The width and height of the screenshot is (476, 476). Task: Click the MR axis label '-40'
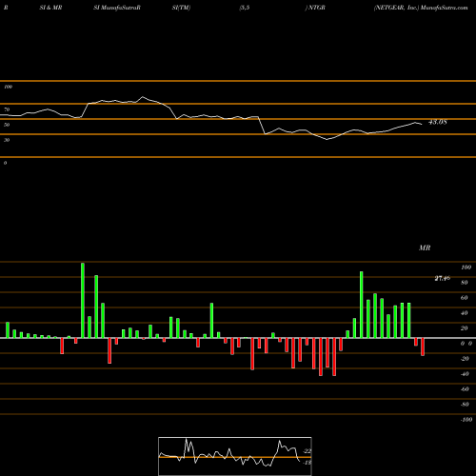click(465, 374)
